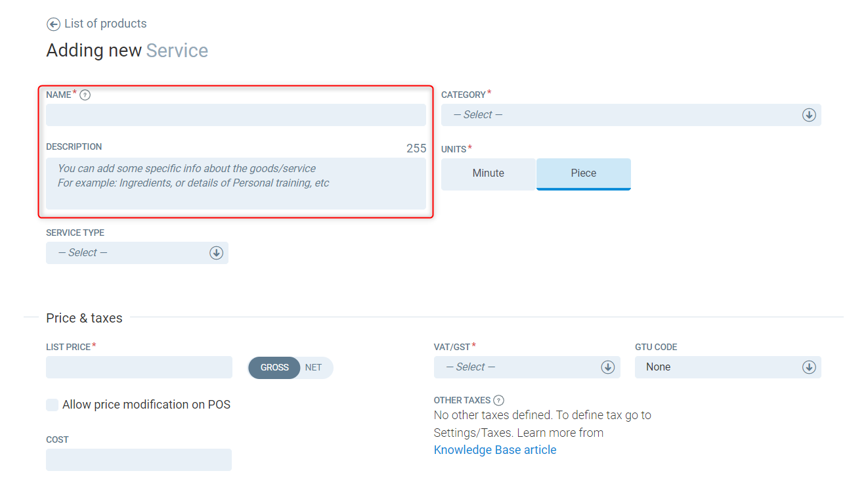868x494 pixels.
Task: Go back via List of products link
Action: click(105, 24)
